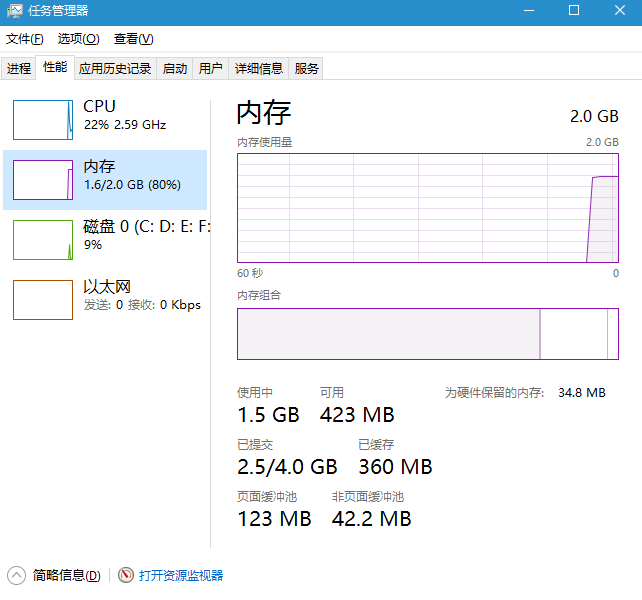Open the 文件(F) menu
Screen dimensions: 642x600
coord(25,39)
